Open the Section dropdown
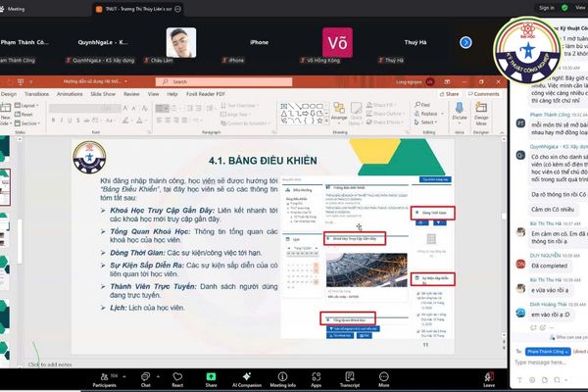 [25, 123]
